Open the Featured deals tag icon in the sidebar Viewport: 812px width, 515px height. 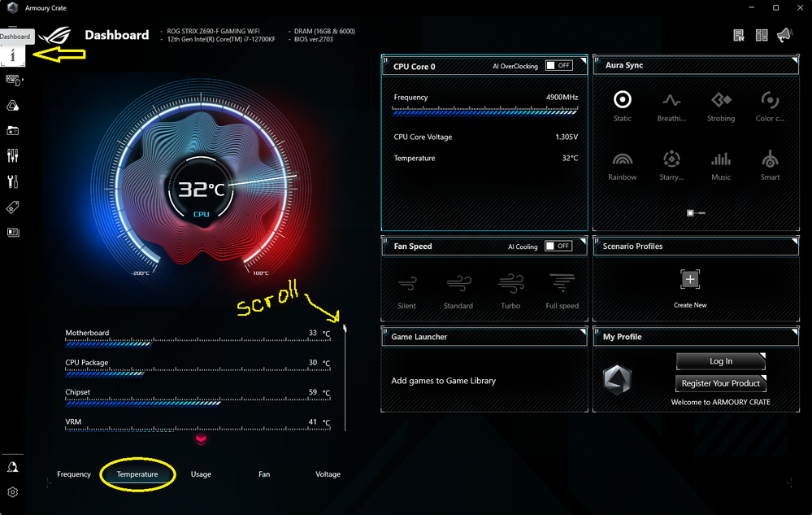(x=13, y=207)
